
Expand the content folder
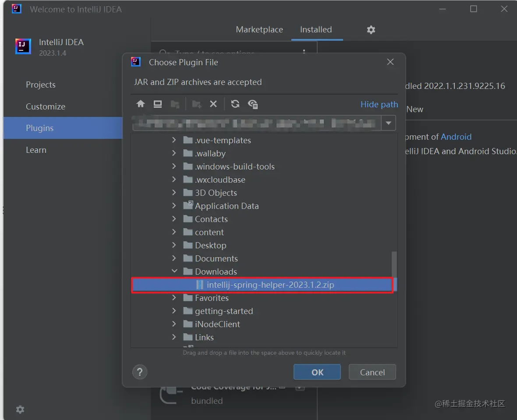pyautogui.click(x=174, y=232)
